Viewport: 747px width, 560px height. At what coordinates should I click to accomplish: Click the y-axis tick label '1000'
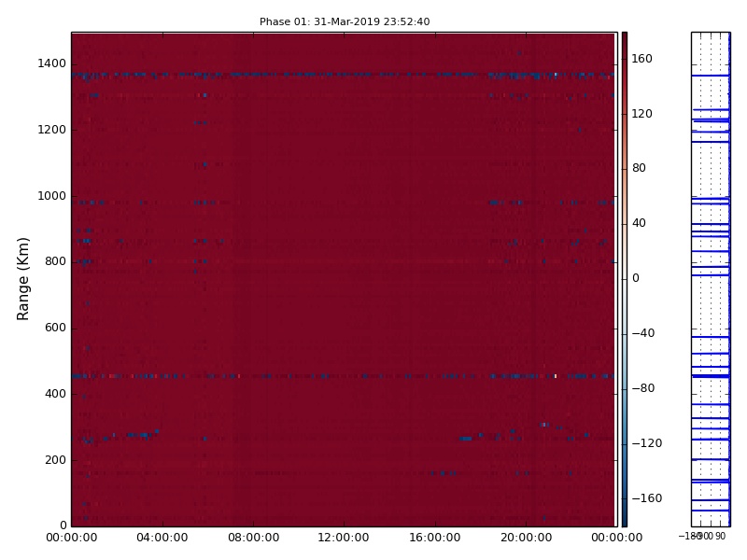[52, 196]
